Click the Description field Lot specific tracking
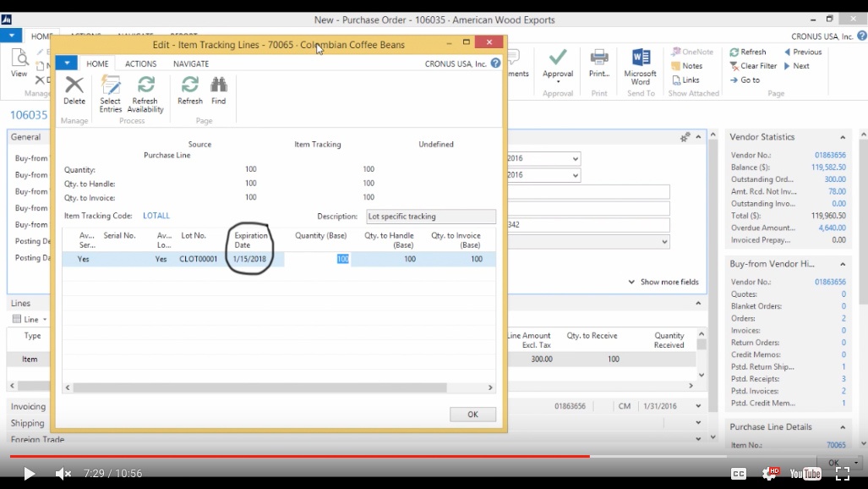The width and height of the screenshot is (868, 489). [431, 217]
